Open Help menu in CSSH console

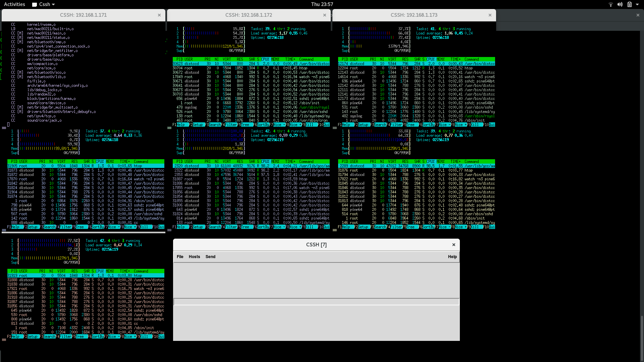coord(452,257)
